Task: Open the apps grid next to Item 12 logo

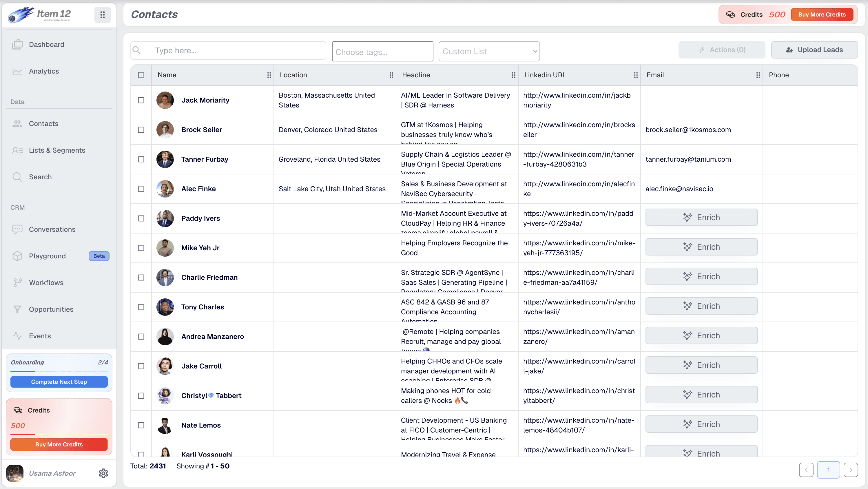Action: 103,14
